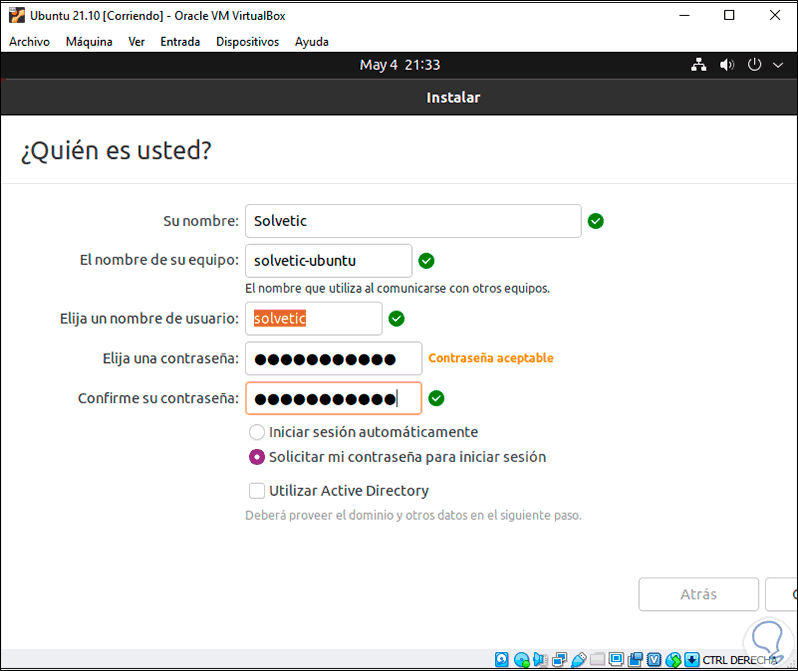Open the Archivo menu
The height and width of the screenshot is (671, 798).
30,42
